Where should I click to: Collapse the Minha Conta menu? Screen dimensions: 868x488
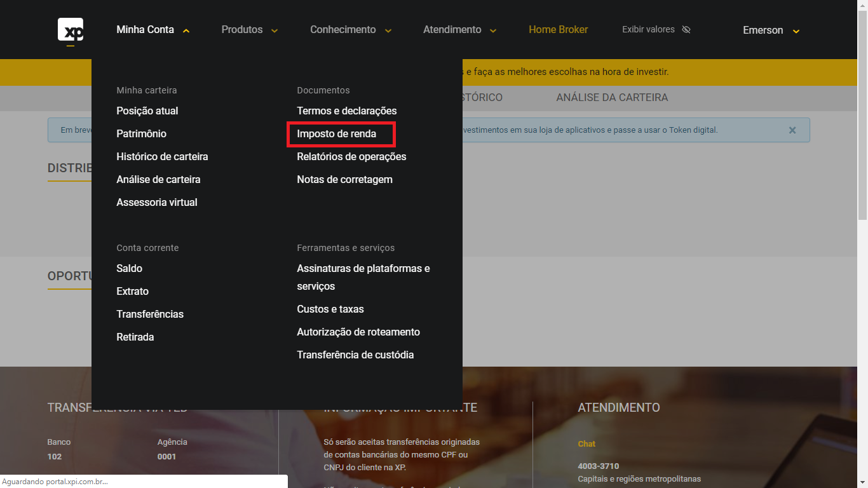(x=153, y=30)
